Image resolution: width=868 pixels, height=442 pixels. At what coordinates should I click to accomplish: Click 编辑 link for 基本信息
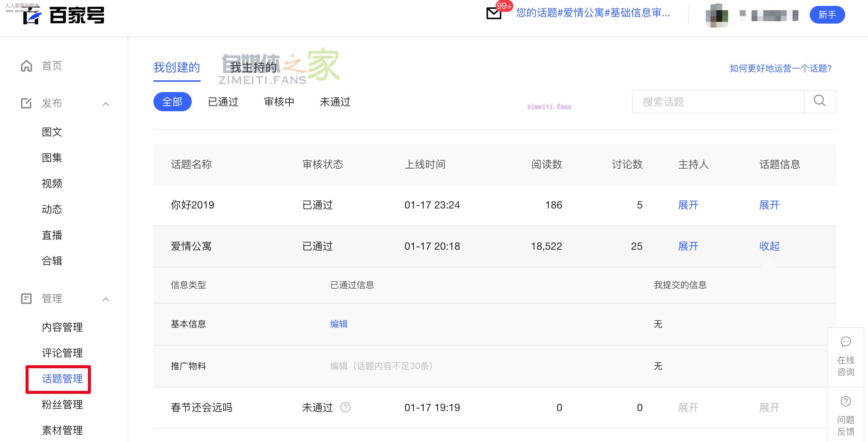(338, 324)
